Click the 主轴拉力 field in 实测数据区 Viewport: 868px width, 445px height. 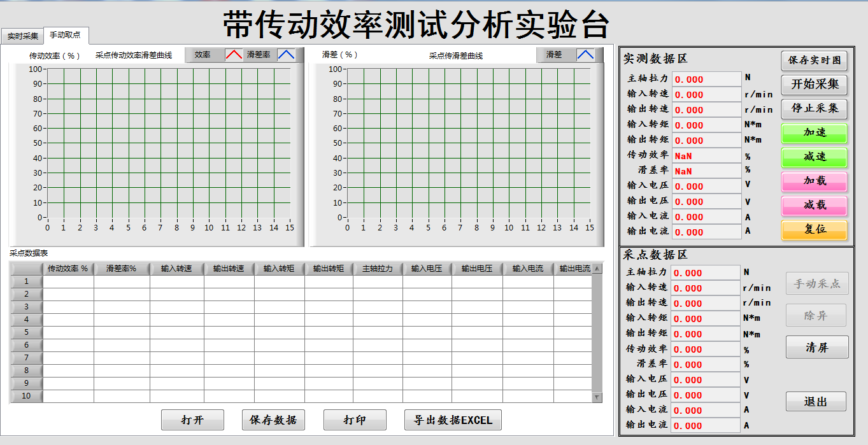tap(707, 79)
